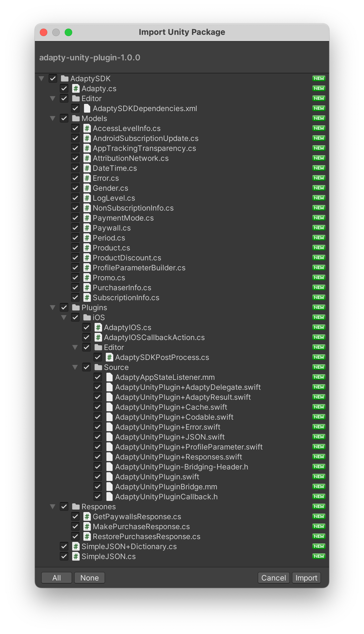Click the Source folder icon
The width and height of the screenshot is (364, 634).
tap(98, 367)
